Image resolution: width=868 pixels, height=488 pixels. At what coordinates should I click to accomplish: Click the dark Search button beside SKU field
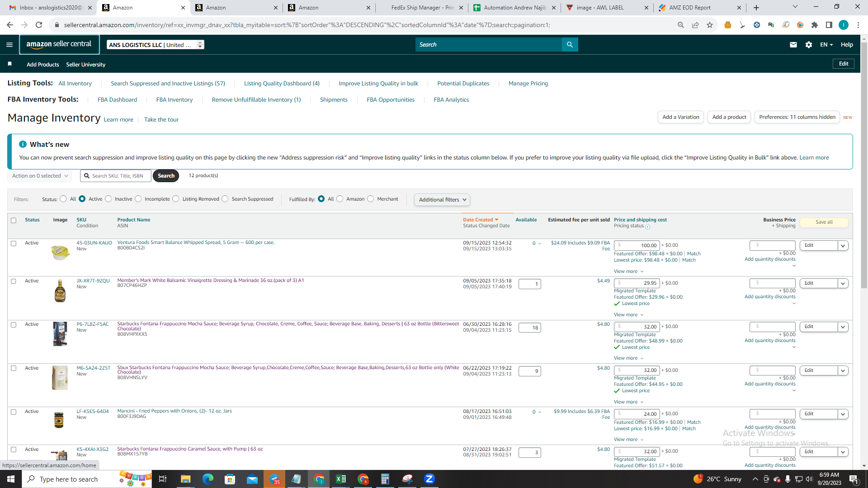(166, 176)
